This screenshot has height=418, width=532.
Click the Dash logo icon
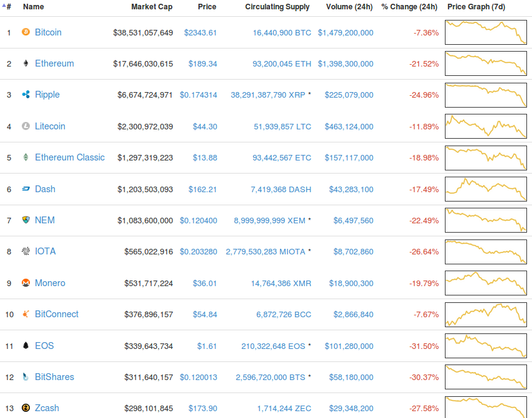coord(26,188)
